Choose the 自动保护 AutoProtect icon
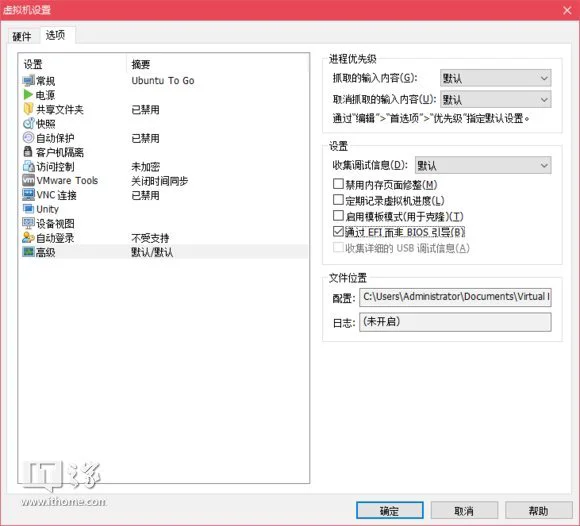This screenshot has height=526, width=580. [x=28, y=138]
